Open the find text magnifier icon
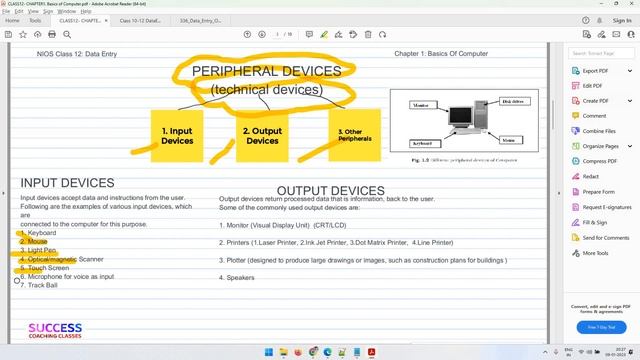Image resolution: width=640 pixels, height=360 pixels. tap(67, 35)
